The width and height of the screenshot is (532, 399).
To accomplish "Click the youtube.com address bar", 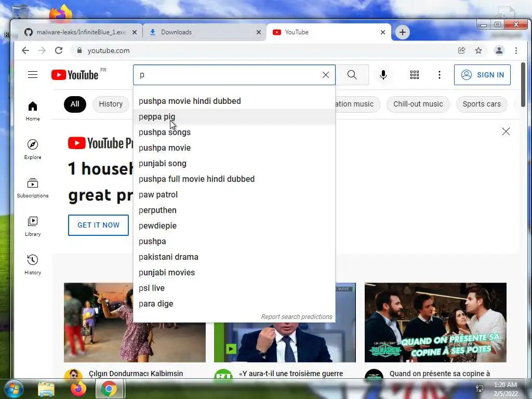I will tap(264, 50).
